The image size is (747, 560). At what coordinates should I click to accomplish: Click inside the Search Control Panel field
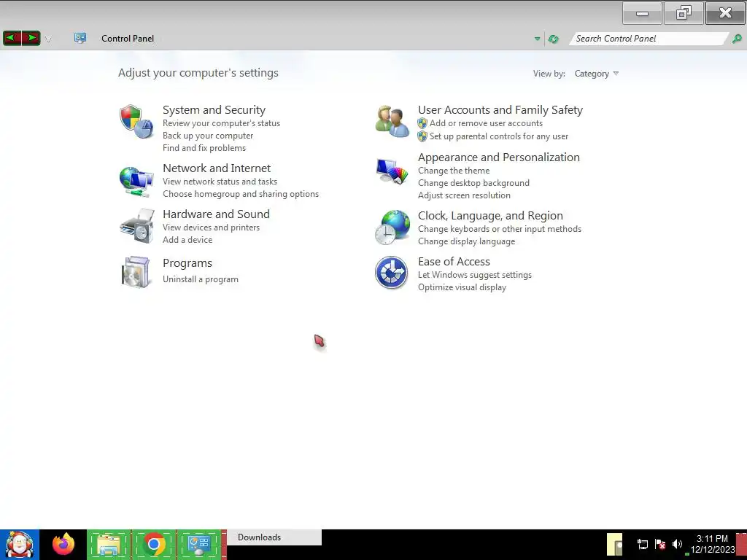tap(649, 39)
